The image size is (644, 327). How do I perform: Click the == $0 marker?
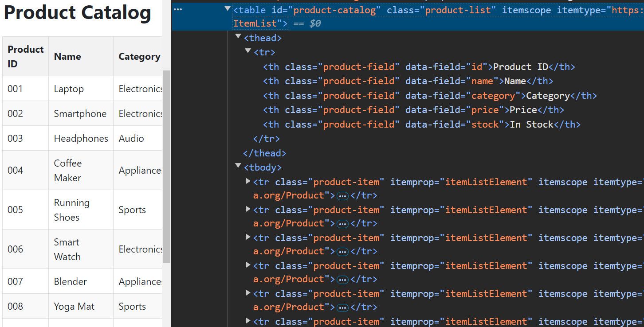coord(307,23)
